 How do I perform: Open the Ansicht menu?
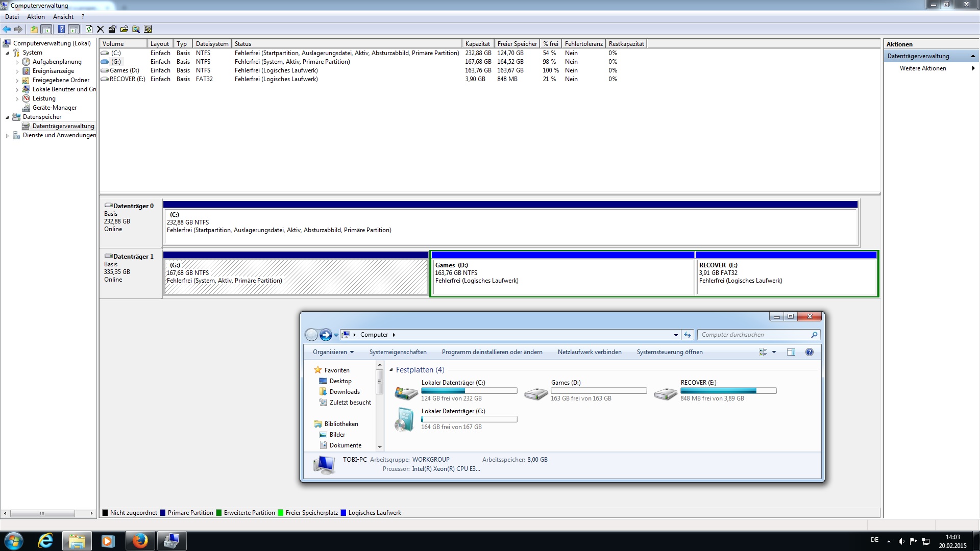[63, 17]
